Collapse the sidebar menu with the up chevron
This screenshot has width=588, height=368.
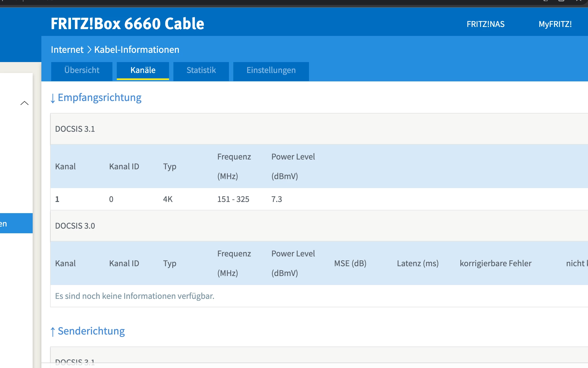[24, 103]
